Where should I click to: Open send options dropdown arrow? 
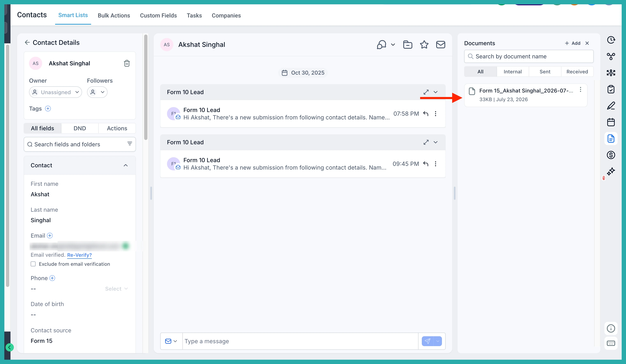point(438,341)
